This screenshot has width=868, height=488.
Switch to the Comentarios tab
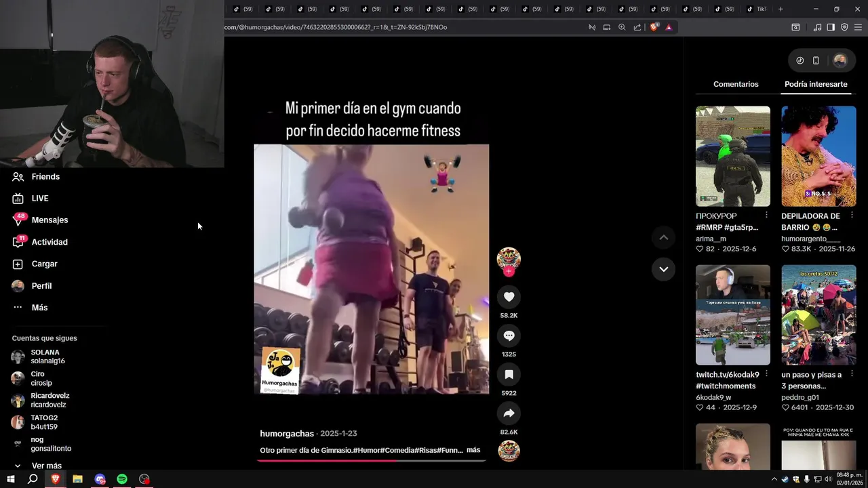coord(736,84)
